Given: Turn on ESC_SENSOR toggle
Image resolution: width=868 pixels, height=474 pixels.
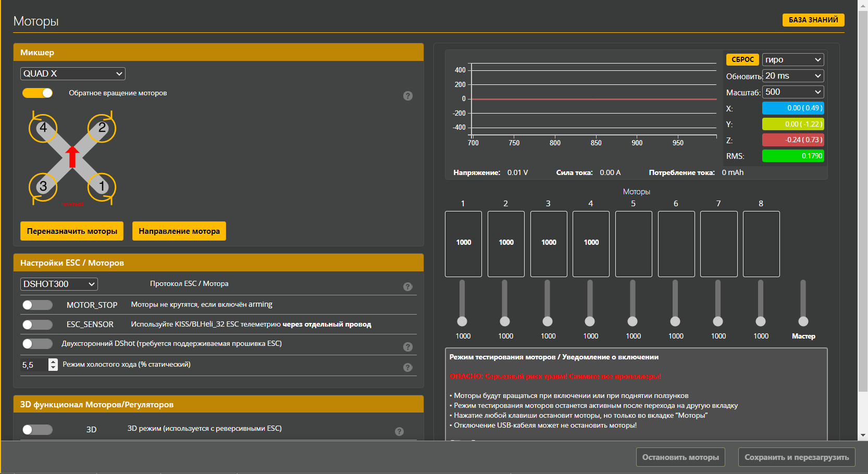Looking at the screenshot, I should point(38,325).
